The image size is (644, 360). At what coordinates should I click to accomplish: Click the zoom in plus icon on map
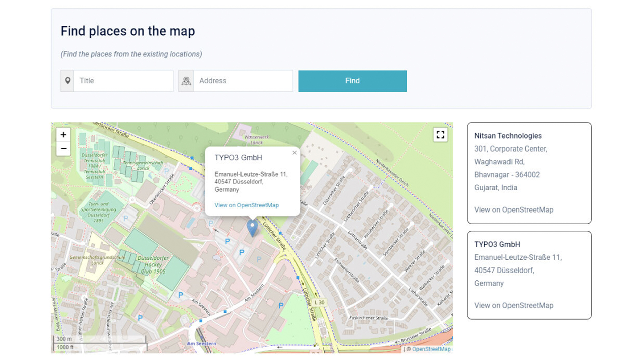click(63, 135)
